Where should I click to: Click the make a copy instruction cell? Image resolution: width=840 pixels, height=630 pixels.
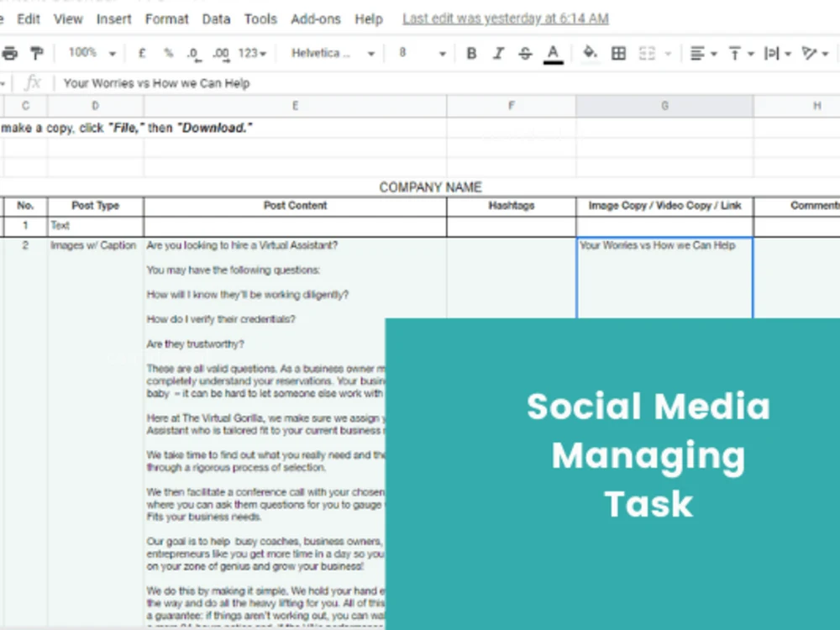[127, 128]
